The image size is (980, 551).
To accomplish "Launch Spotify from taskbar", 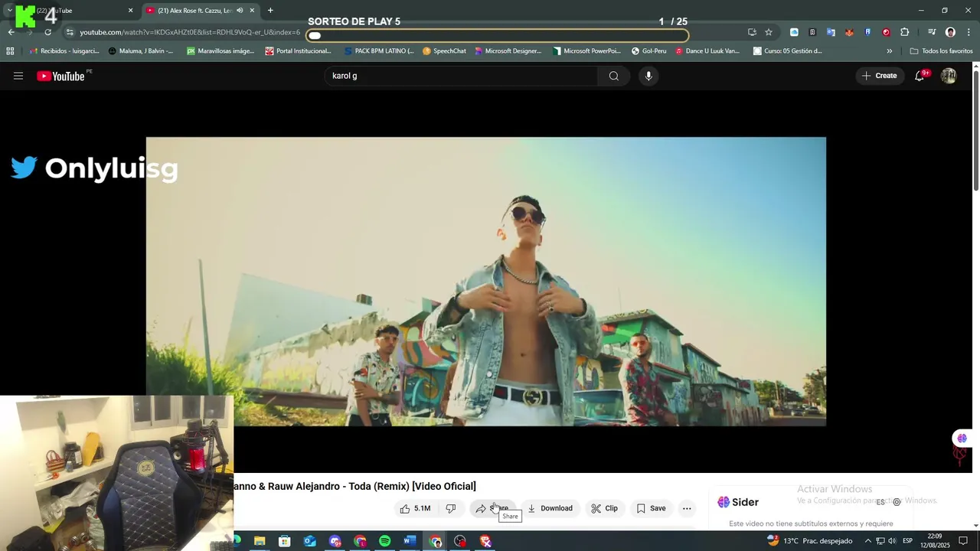I will coord(385,541).
